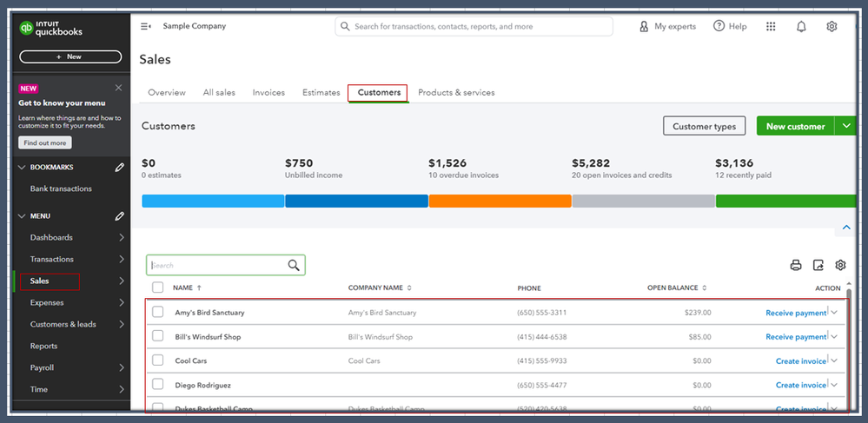Image resolution: width=868 pixels, height=423 pixels.
Task: Click the New customer button
Action: tap(796, 126)
